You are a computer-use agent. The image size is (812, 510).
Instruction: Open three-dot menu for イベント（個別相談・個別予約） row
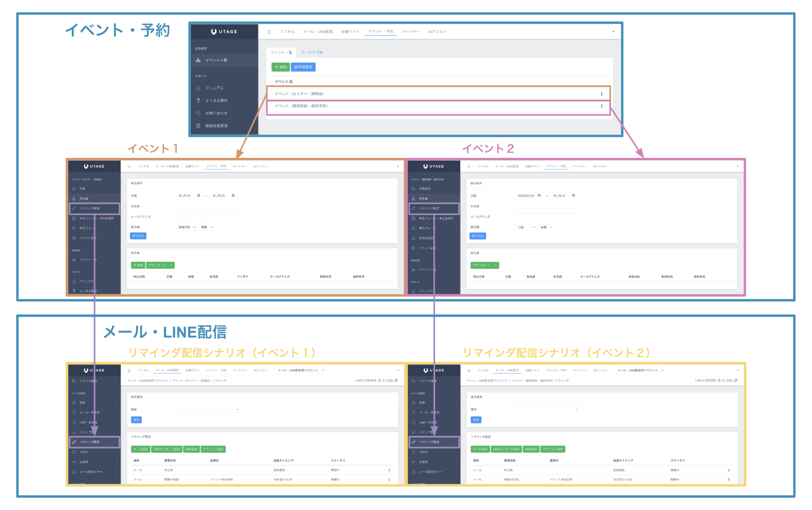tap(601, 106)
